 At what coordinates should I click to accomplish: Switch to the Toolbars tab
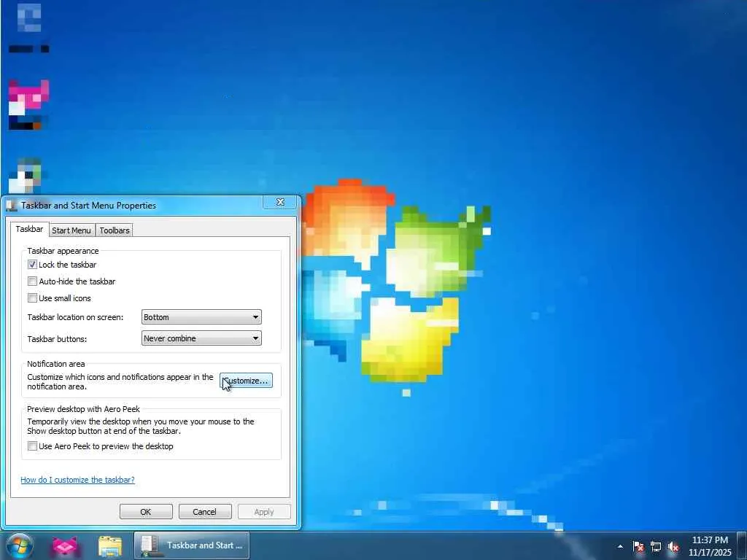[x=115, y=230]
